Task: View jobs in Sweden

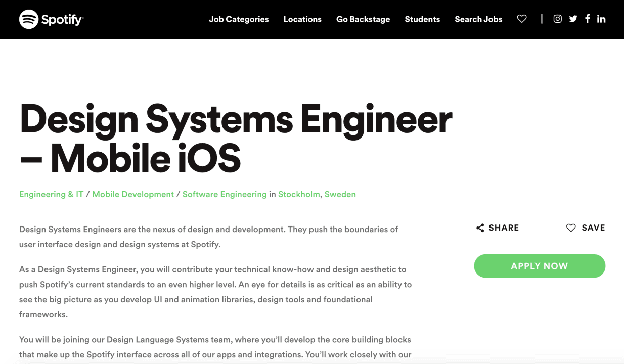Action: [340, 194]
